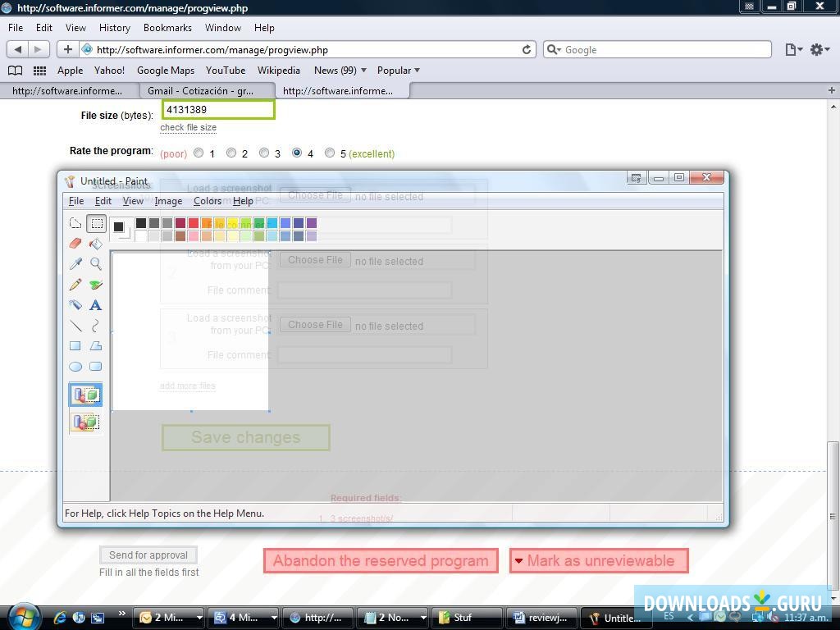The width and height of the screenshot is (840, 630).
Task: Choose the Ellipse shape tool
Action: tap(75, 367)
